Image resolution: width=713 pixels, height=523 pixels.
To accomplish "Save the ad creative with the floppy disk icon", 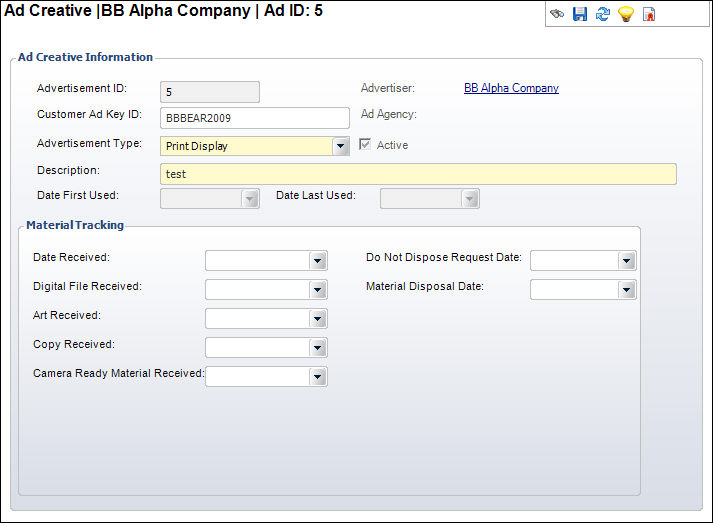I will click(580, 15).
